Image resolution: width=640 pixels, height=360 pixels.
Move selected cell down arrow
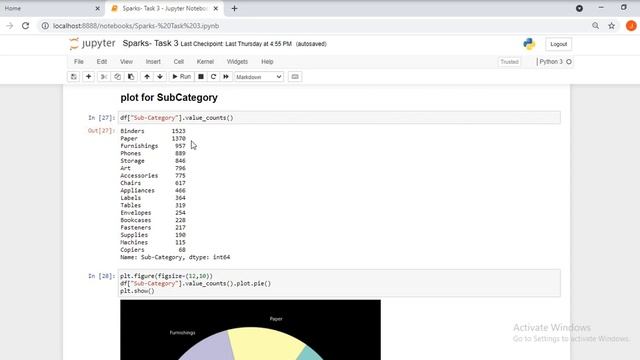pyautogui.click(x=160, y=77)
